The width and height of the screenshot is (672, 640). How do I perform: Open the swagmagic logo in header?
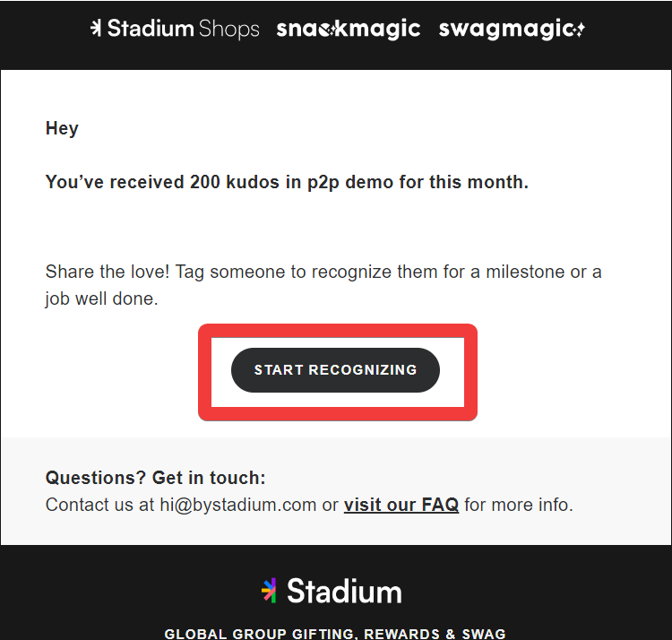(512, 30)
